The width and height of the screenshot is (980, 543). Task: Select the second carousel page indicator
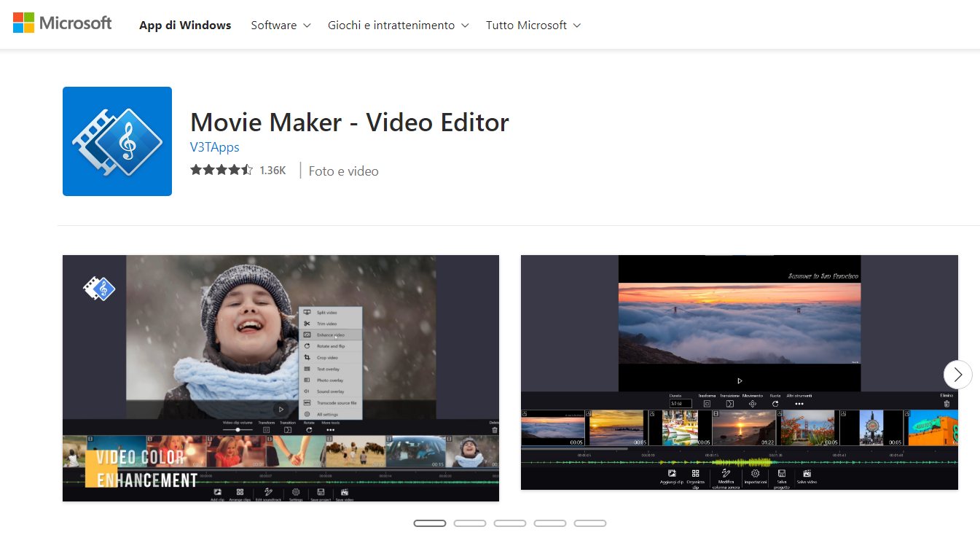click(x=469, y=523)
